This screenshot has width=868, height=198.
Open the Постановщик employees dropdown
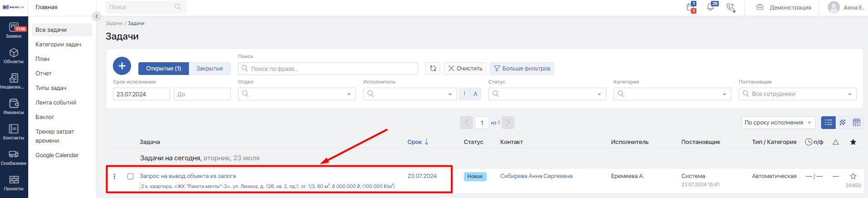pyautogui.click(x=797, y=94)
